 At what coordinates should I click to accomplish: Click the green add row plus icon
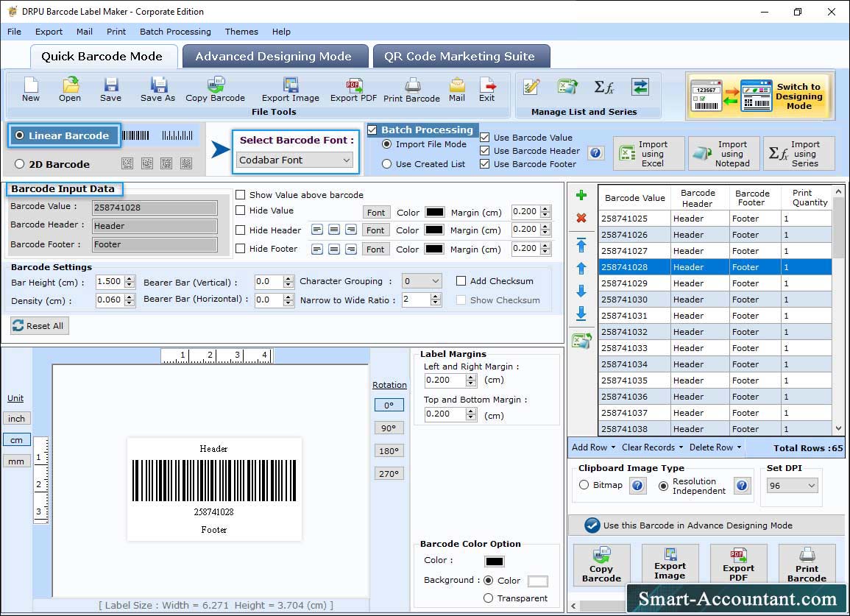(x=581, y=195)
